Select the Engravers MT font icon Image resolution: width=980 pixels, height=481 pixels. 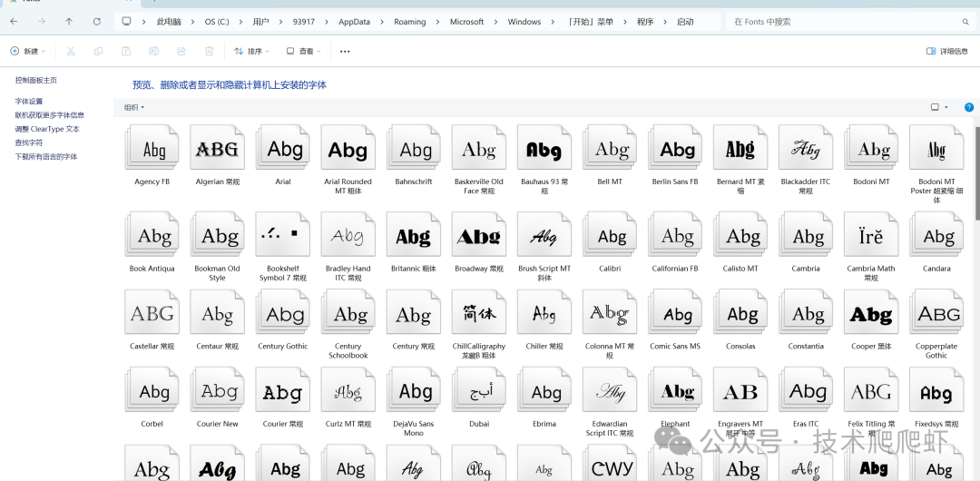(740, 390)
